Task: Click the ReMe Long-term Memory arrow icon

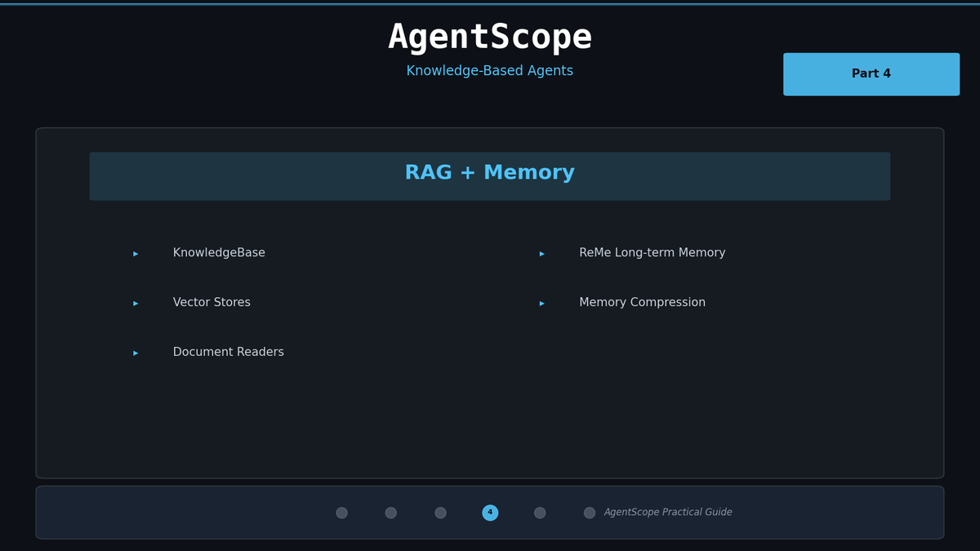Action: click(x=541, y=253)
